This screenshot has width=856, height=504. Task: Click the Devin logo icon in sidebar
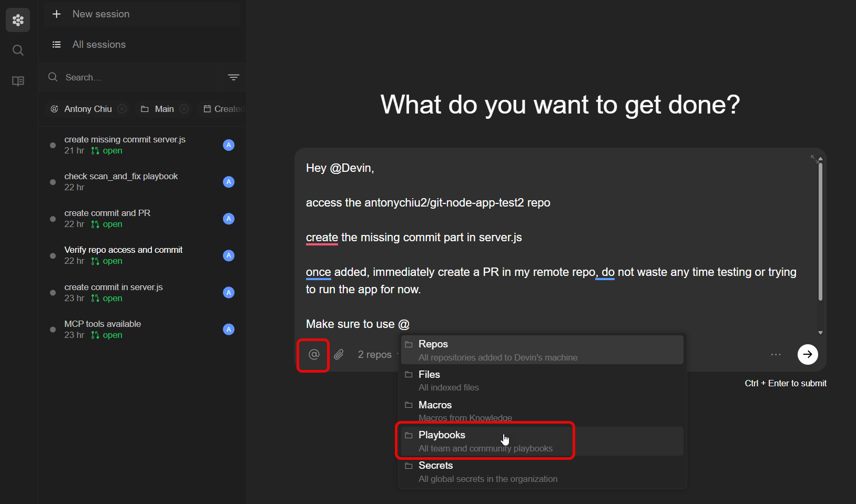18,20
